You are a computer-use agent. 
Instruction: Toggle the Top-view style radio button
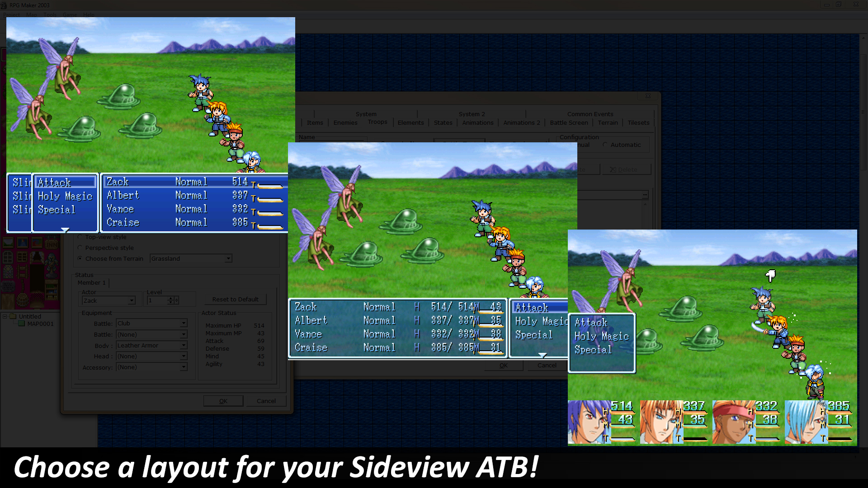pos(80,237)
